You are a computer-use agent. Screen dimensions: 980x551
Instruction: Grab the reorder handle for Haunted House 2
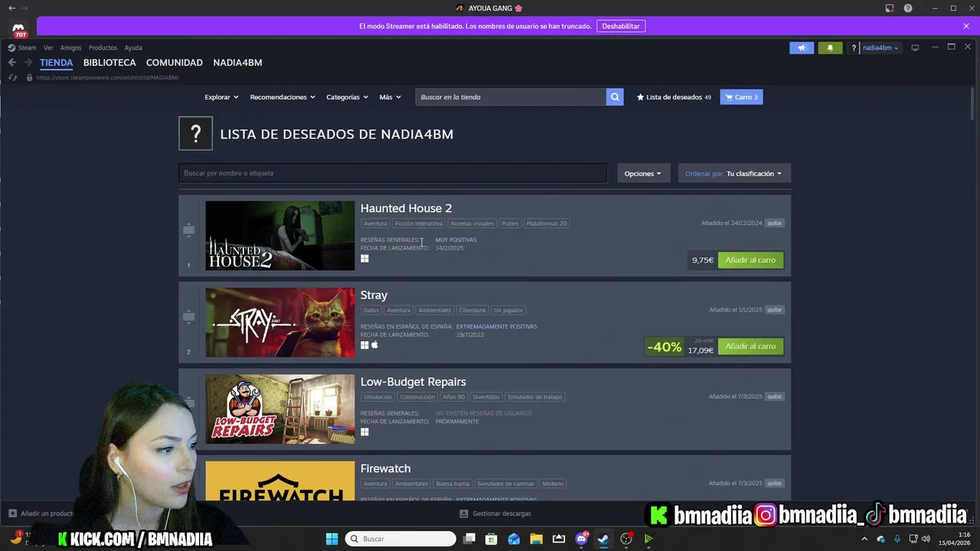tap(188, 230)
